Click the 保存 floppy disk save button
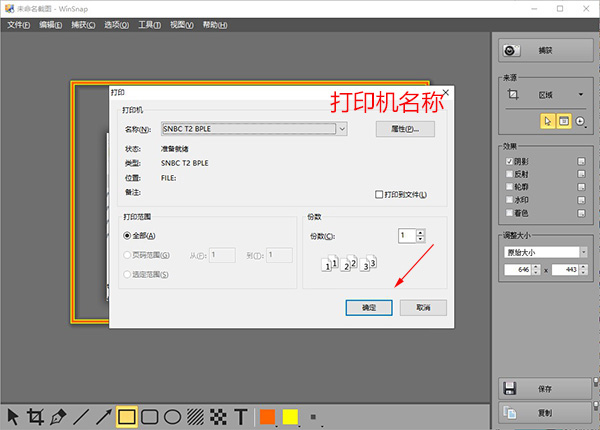The height and width of the screenshot is (430, 600). (x=545, y=389)
